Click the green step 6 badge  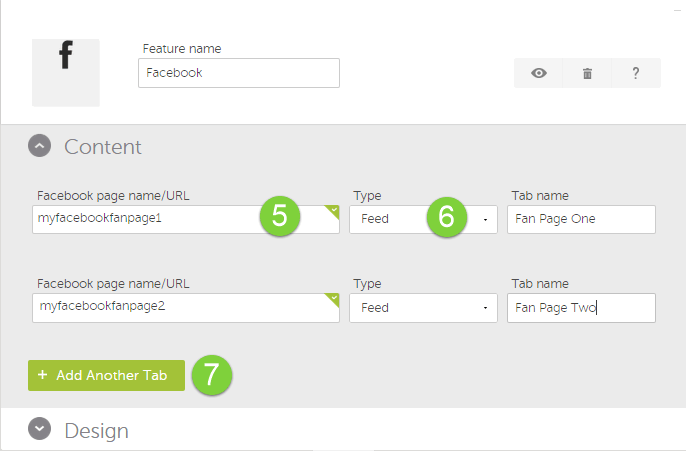point(447,217)
